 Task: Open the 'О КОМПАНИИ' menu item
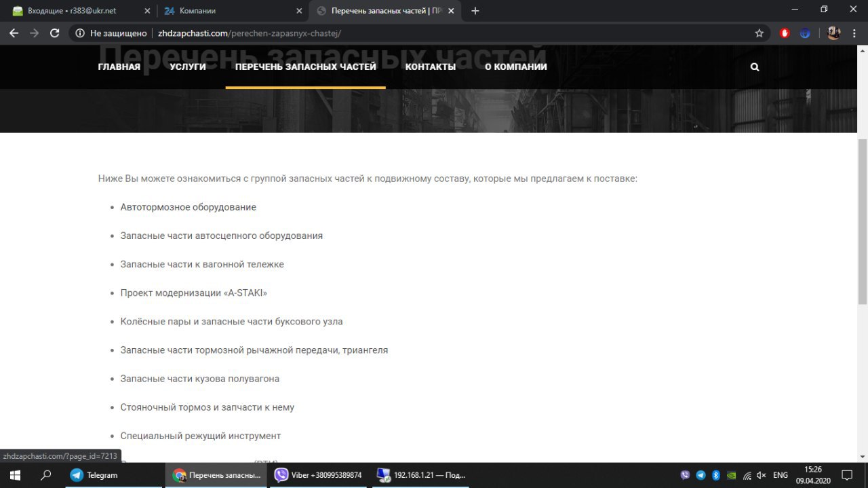tap(515, 67)
